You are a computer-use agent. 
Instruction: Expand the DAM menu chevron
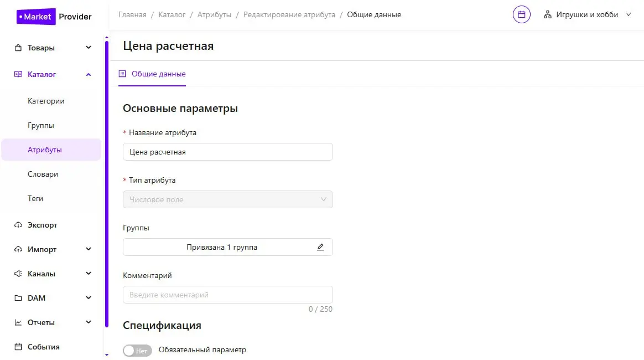pos(89,298)
